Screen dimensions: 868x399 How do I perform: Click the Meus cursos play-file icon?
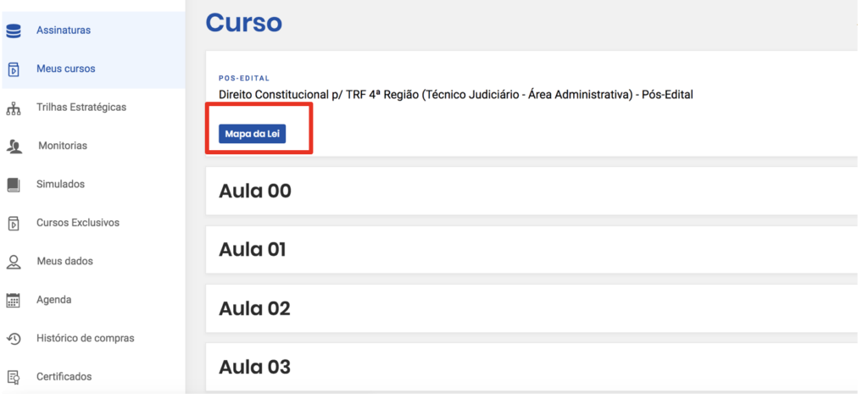coord(14,69)
